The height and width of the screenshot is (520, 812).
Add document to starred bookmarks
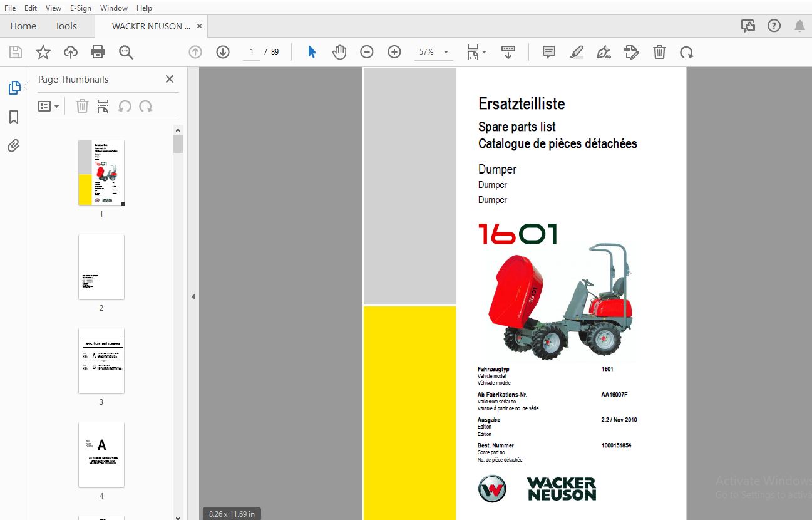(43, 52)
